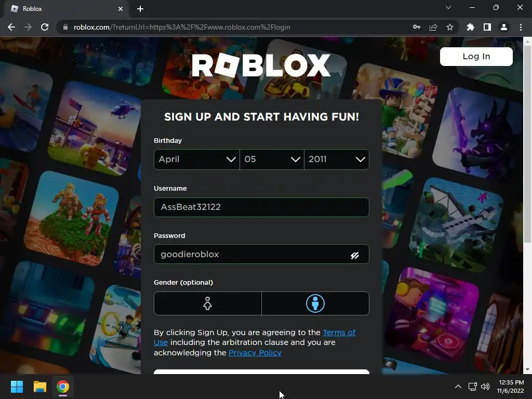Open the tab search chevron
Image resolution: width=532 pixels, height=399 pixels.
tap(448, 7)
